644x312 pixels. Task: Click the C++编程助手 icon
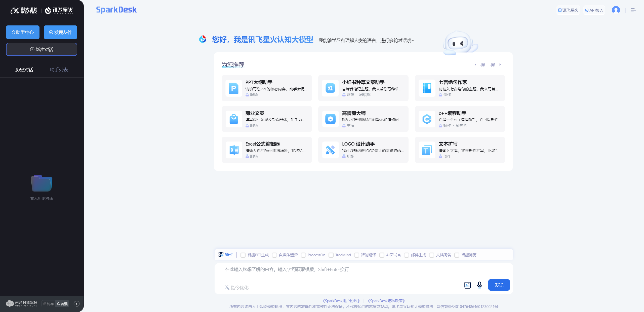click(x=427, y=119)
